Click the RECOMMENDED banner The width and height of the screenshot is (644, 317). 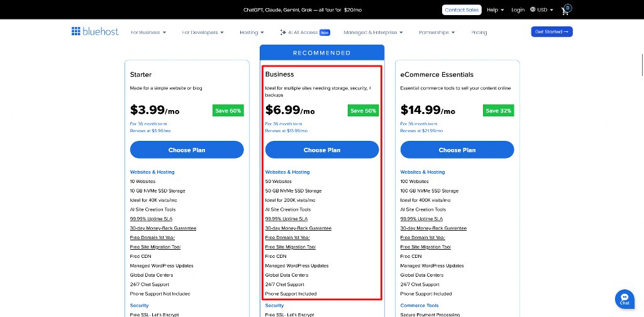point(322,53)
